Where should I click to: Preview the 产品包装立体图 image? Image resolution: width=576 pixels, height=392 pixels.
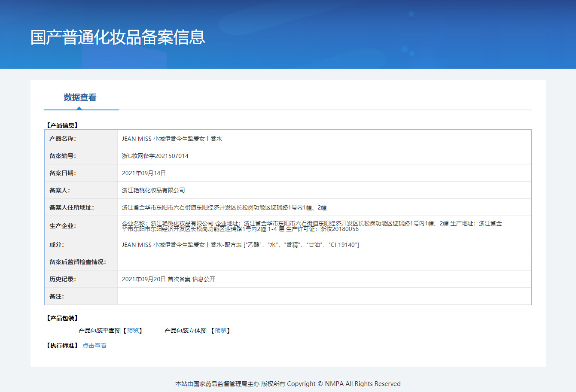220,331
